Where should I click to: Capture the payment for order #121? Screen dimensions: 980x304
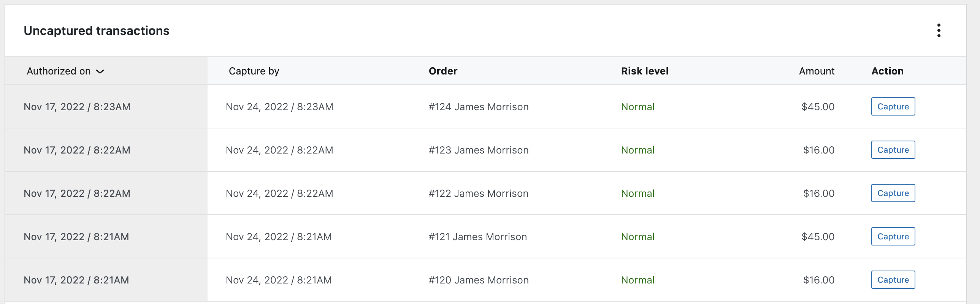tap(893, 237)
